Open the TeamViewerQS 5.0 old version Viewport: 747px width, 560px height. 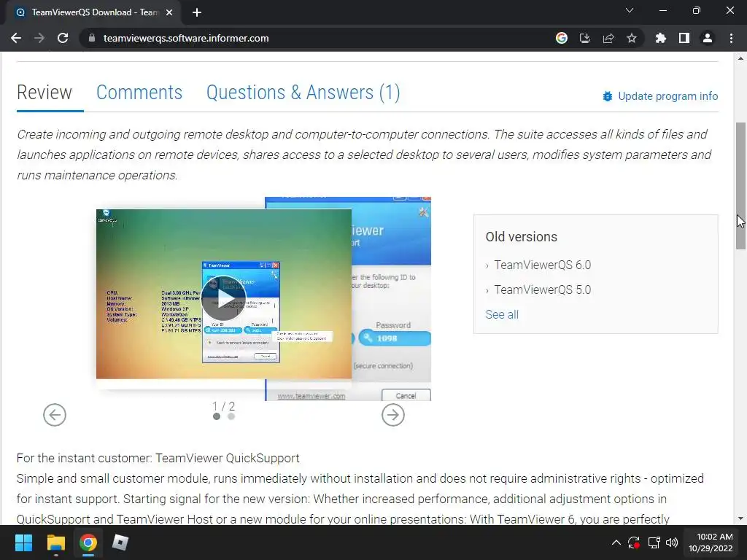(542, 290)
